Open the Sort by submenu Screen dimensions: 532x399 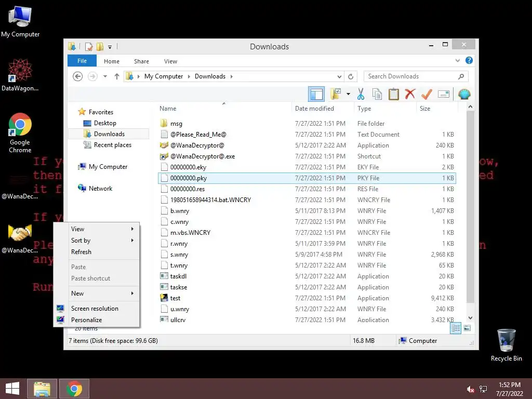pyautogui.click(x=96, y=241)
